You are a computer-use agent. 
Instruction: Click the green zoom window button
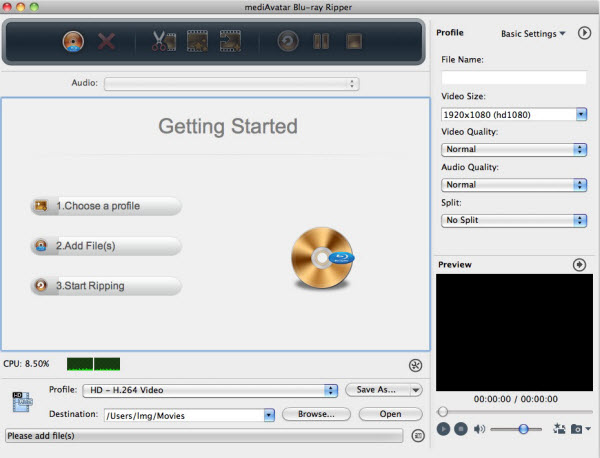click(34, 7)
